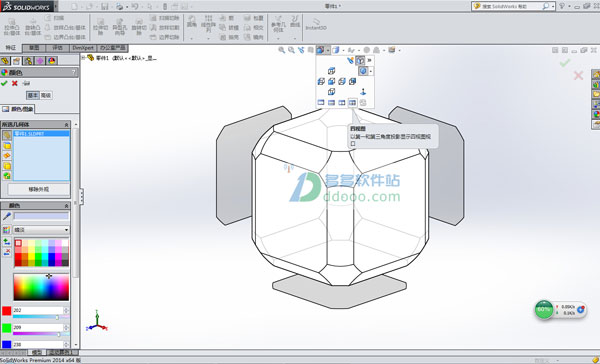The image size is (600, 364).
Task: Open the DimXpertManager tab icon
Action: coord(40,61)
